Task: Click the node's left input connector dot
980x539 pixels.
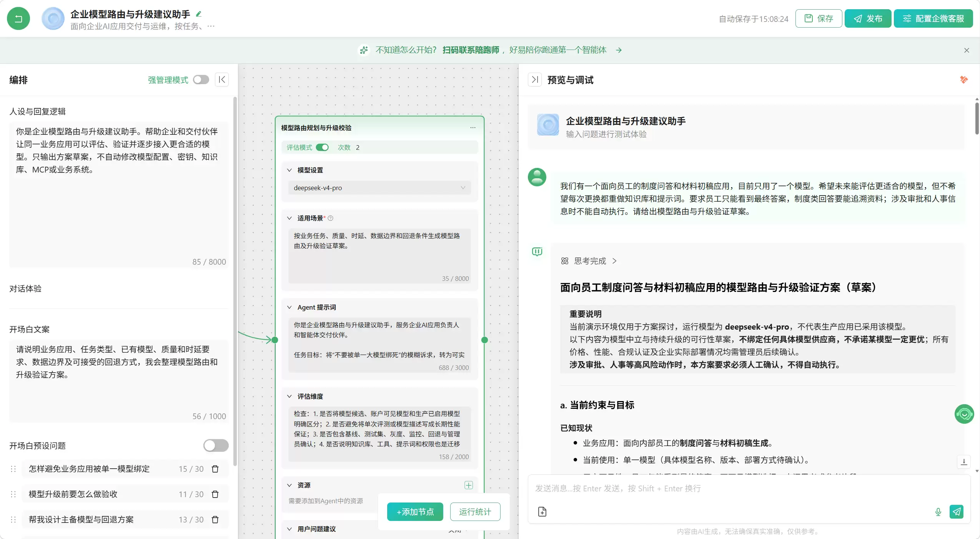Action: pos(275,340)
